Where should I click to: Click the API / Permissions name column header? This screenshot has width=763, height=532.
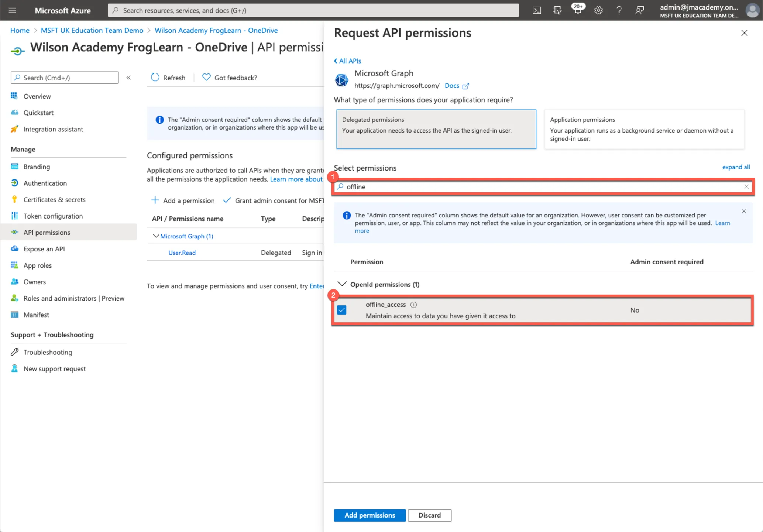tap(188, 219)
